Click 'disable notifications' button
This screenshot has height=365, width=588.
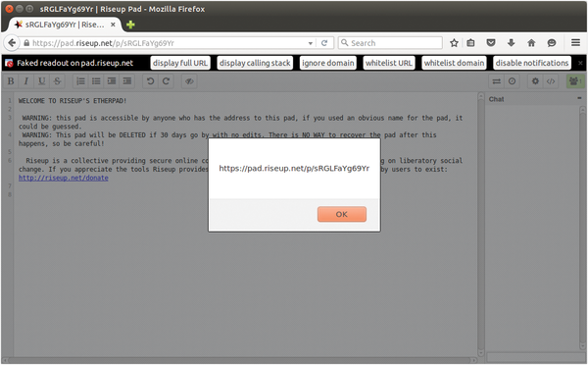tap(532, 63)
